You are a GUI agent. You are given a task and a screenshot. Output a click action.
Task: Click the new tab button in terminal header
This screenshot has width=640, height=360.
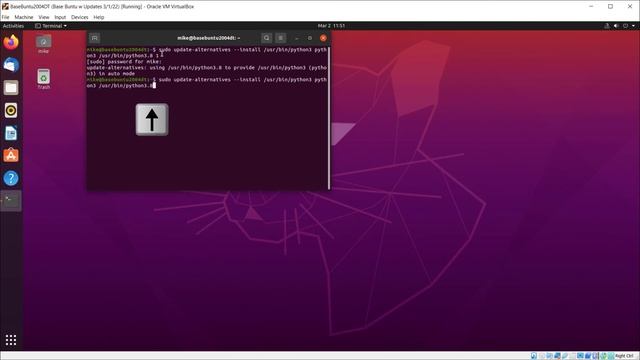[x=94, y=38]
